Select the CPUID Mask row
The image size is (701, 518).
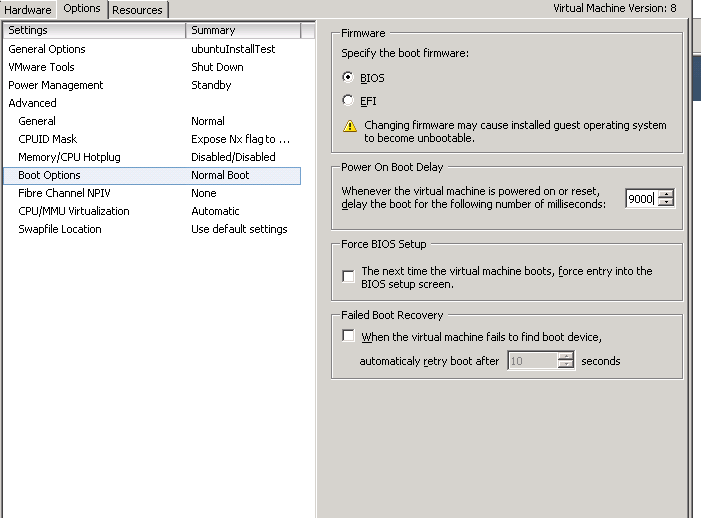tap(152, 139)
